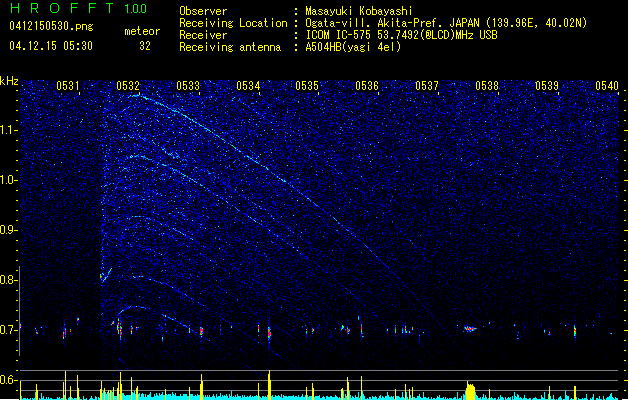This screenshot has width=629, height=400.
Task: Click receiver value ICOM IC-575 53.7492
Action: tap(401, 35)
